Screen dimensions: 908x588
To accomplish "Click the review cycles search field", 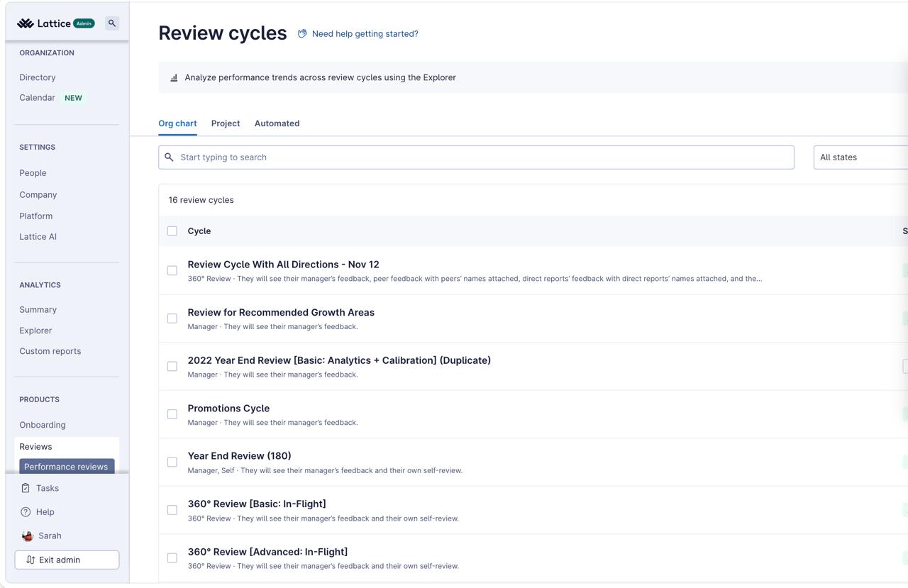I will [476, 157].
